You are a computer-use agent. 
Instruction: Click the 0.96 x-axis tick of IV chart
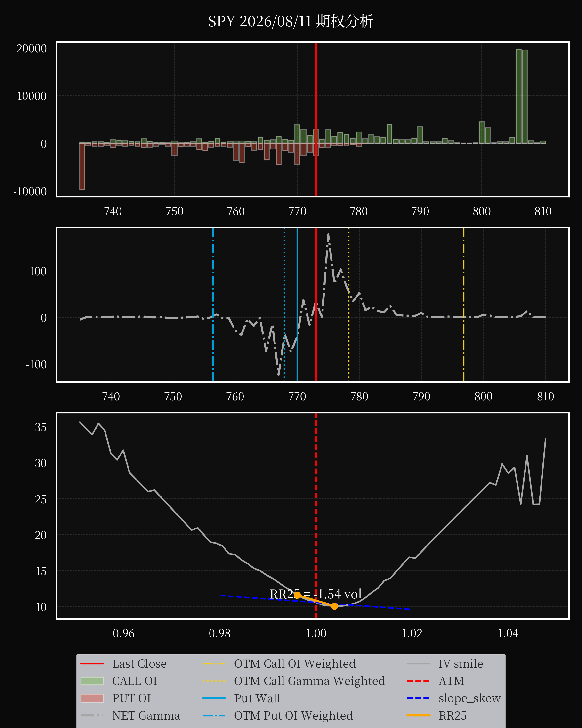123,633
